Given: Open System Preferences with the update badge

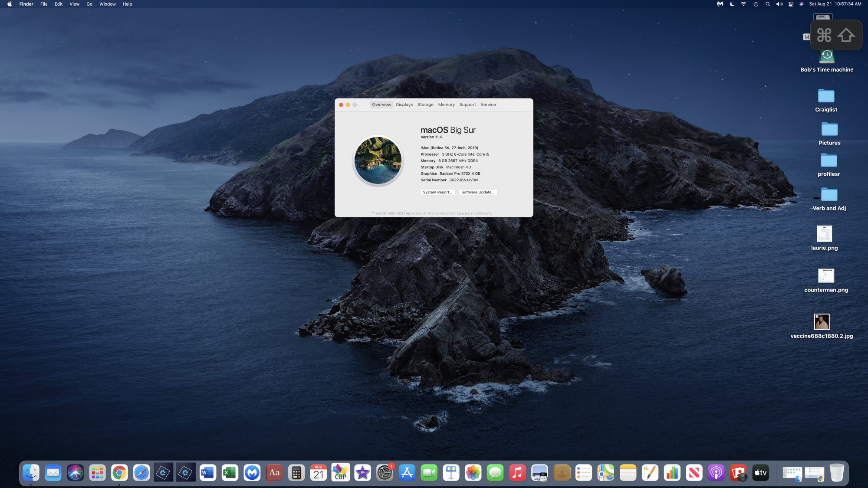Looking at the screenshot, I should pyautogui.click(x=385, y=473).
